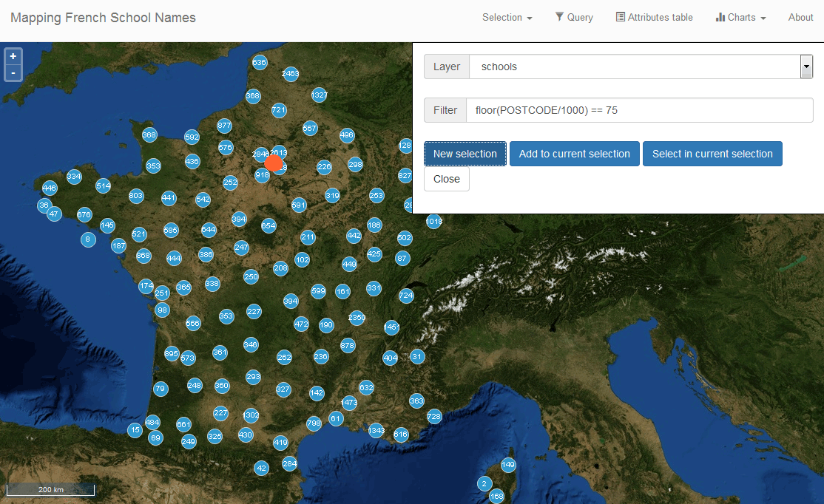Open the Query filter tool
Viewport: 824px width, 504px height.
[574, 17]
